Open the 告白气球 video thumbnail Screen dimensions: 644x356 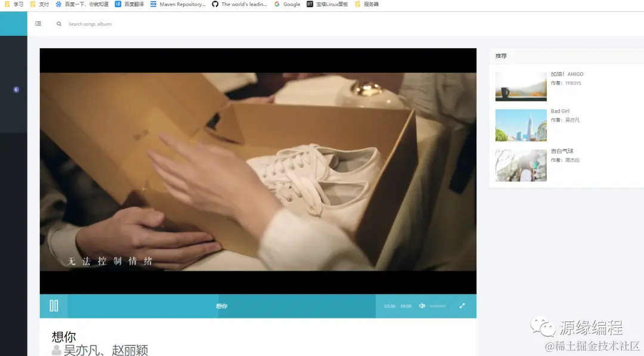pos(521,165)
